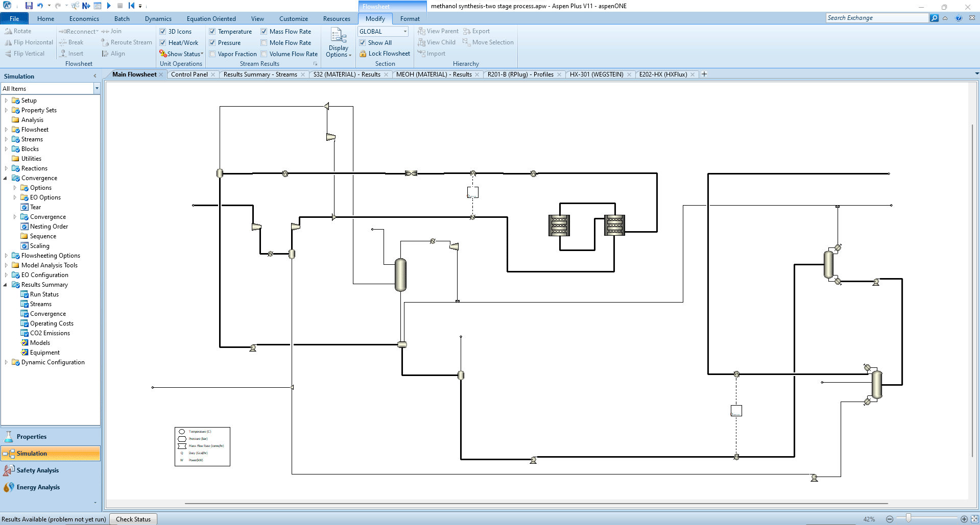Viewport: 980px width, 525px height.
Task: Open the Properties environment button
Action: point(51,437)
